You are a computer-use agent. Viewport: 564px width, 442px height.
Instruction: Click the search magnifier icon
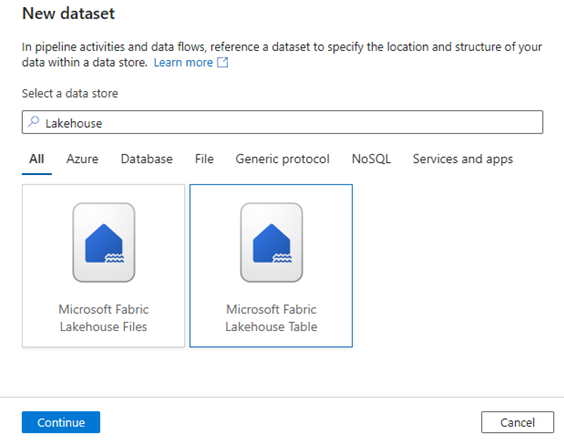(x=33, y=122)
